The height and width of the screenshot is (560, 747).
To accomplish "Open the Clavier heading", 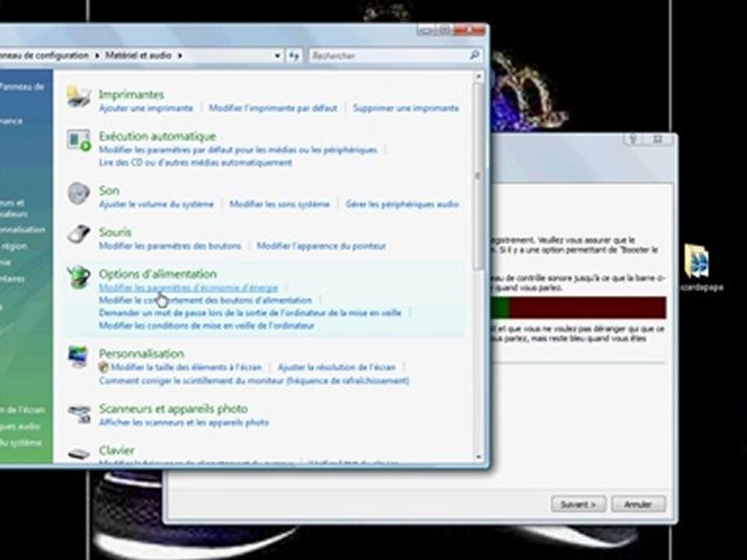I will coord(117,450).
